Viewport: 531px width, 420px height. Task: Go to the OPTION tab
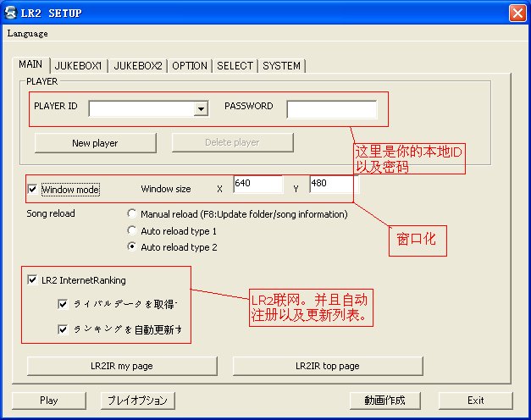[x=190, y=66]
